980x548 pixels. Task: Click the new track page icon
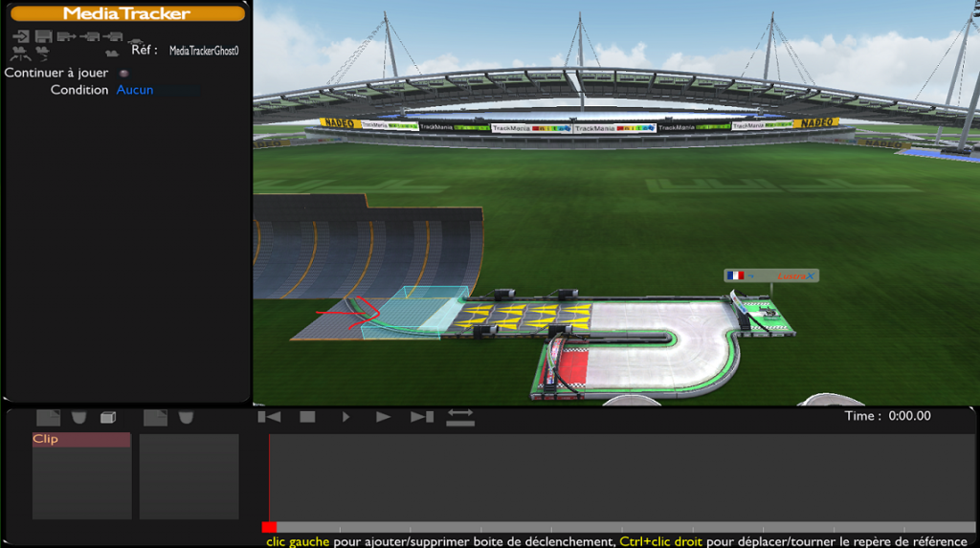pyautogui.click(x=155, y=417)
